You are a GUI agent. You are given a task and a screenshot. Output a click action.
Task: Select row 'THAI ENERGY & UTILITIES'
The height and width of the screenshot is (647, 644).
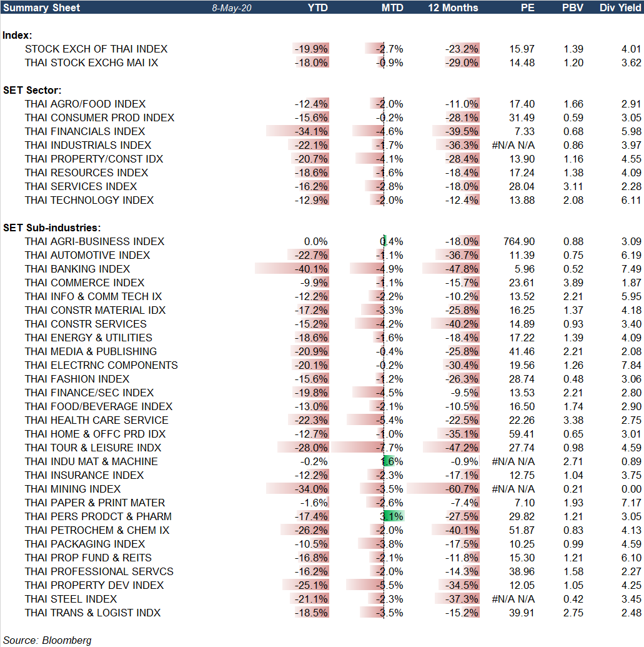coord(322,338)
